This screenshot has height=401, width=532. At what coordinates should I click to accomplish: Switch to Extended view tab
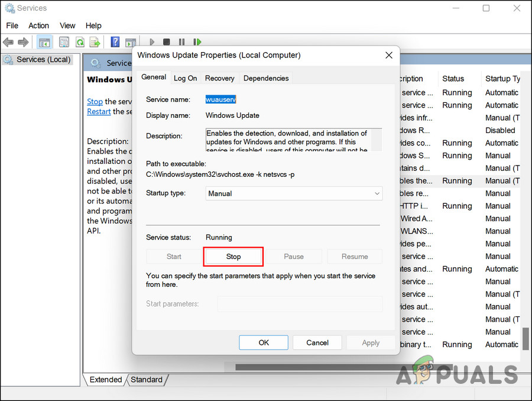[106, 380]
